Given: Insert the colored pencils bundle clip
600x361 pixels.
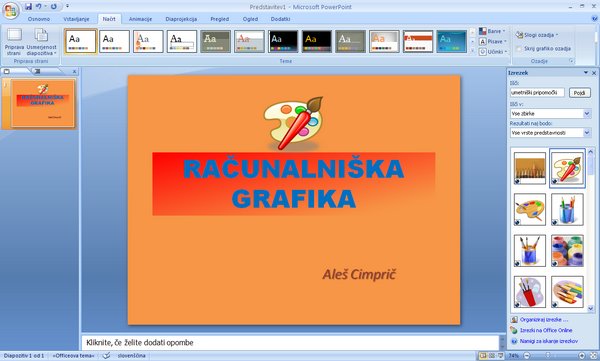Looking at the screenshot, I should tap(567, 292).
